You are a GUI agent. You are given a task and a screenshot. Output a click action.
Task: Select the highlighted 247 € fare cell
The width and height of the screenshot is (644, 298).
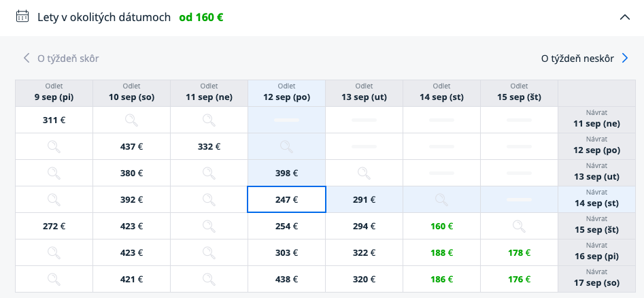pos(286,199)
